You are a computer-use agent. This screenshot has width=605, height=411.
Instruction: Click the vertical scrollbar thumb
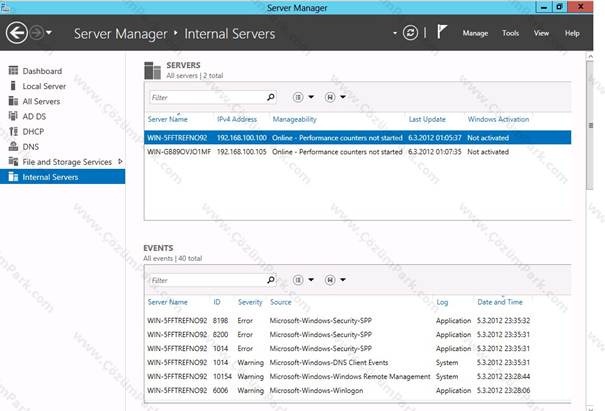pos(590,125)
